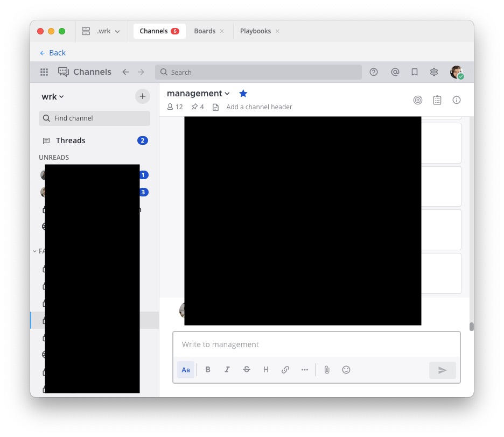504x437 pixels.
Task: Open the emoji picker in the composer
Action: point(346,370)
